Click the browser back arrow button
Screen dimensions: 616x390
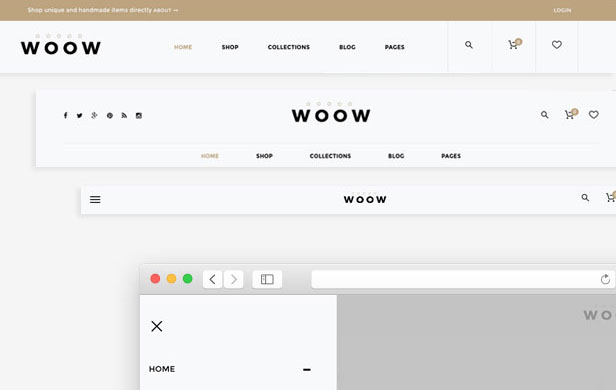coord(213,279)
